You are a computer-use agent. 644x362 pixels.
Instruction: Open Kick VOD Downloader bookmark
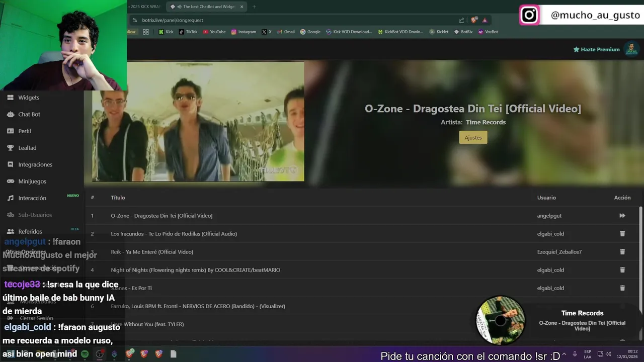coord(349,32)
